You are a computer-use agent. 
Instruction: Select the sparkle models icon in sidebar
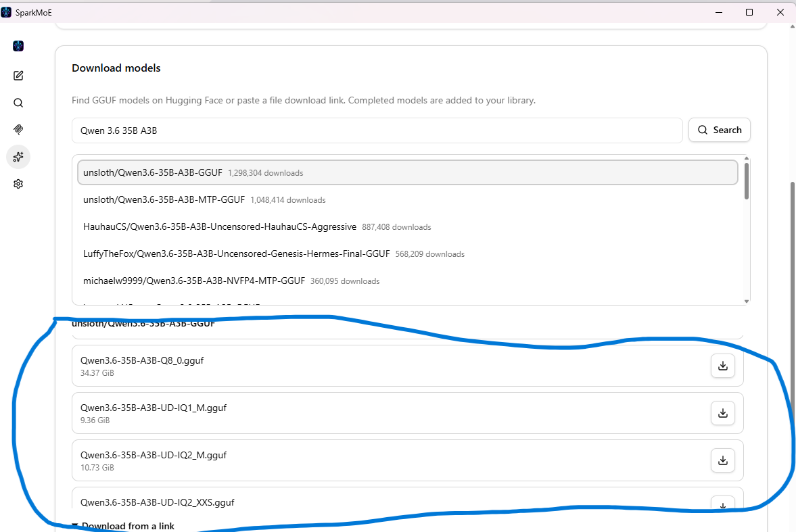tap(18, 157)
